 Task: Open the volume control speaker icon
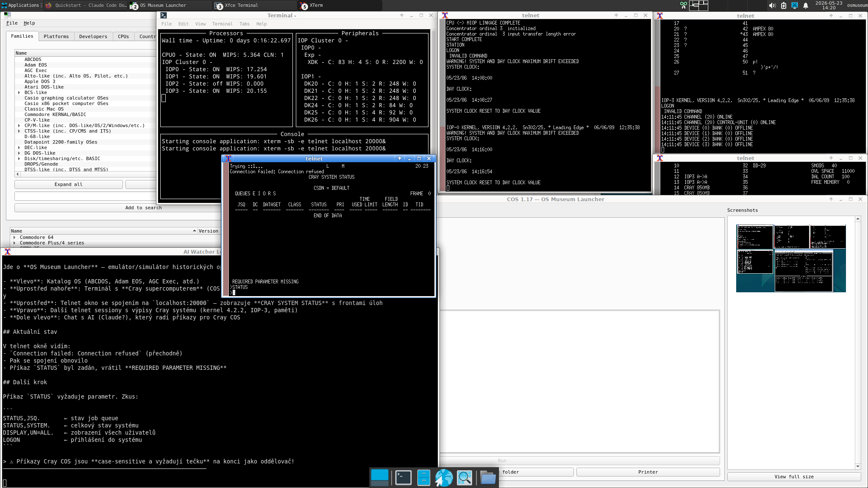(x=772, y=6)
